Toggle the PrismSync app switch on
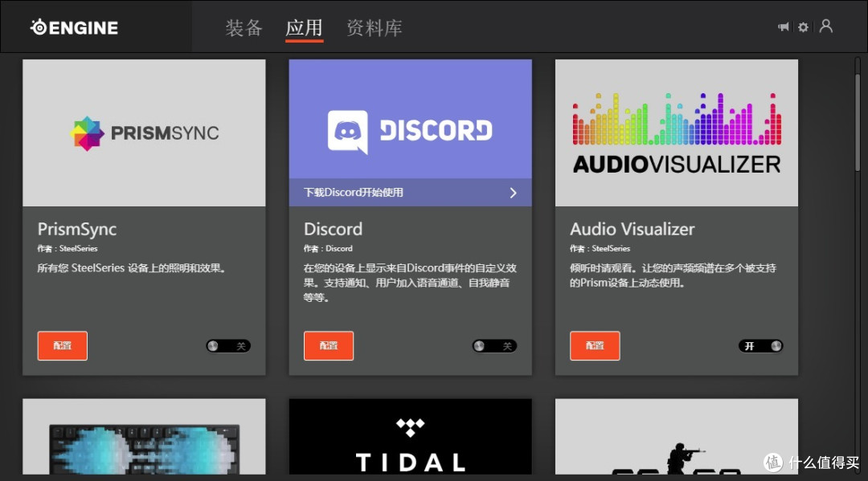Image resolution: width=868 pixels, height=481 pixels. 228,346
